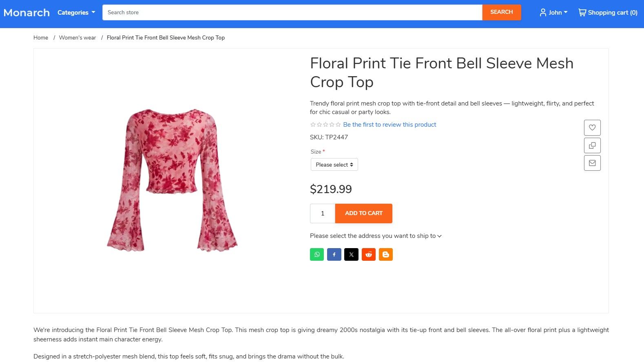
Task: Share the crop top on X
Action: coord(351,254)
